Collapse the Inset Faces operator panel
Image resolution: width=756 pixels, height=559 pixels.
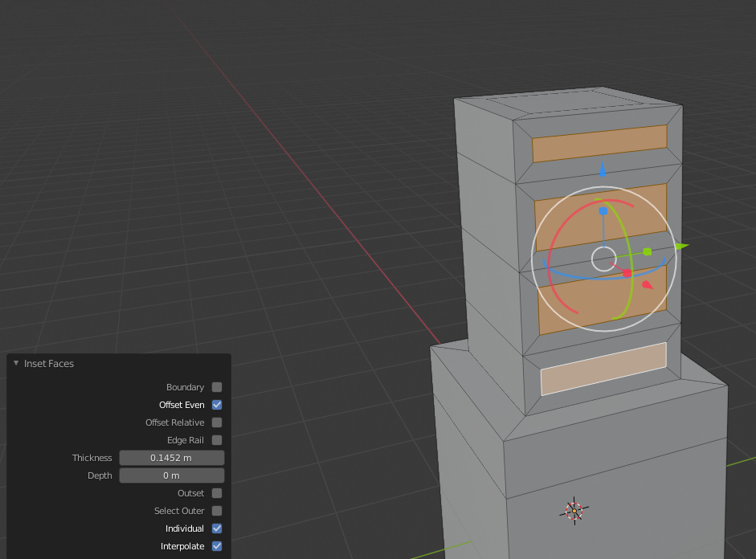pyautogui.click(x=15, y=363)
